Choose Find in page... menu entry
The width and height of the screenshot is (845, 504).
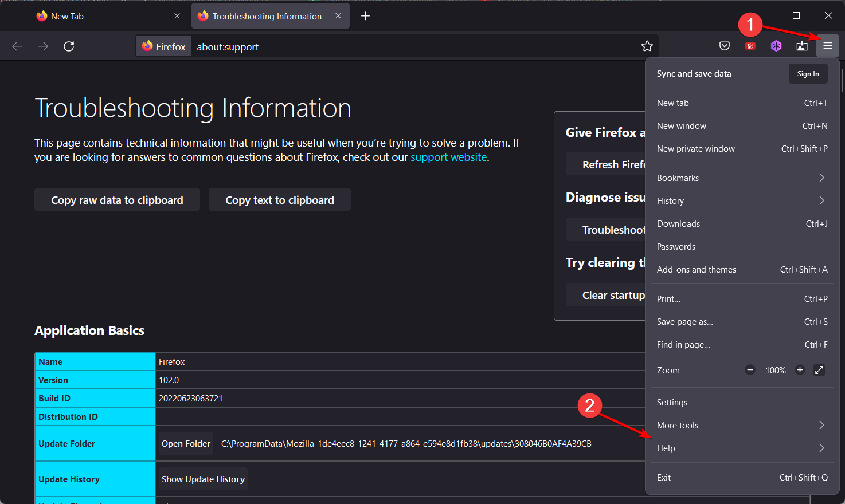coord(742,345)
